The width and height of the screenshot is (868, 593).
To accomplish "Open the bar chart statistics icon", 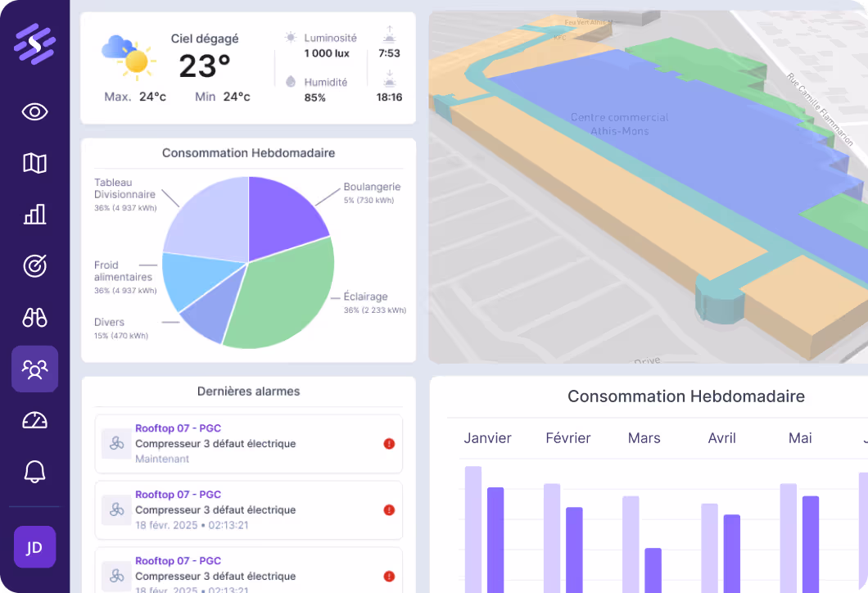I will pos(34,215).
